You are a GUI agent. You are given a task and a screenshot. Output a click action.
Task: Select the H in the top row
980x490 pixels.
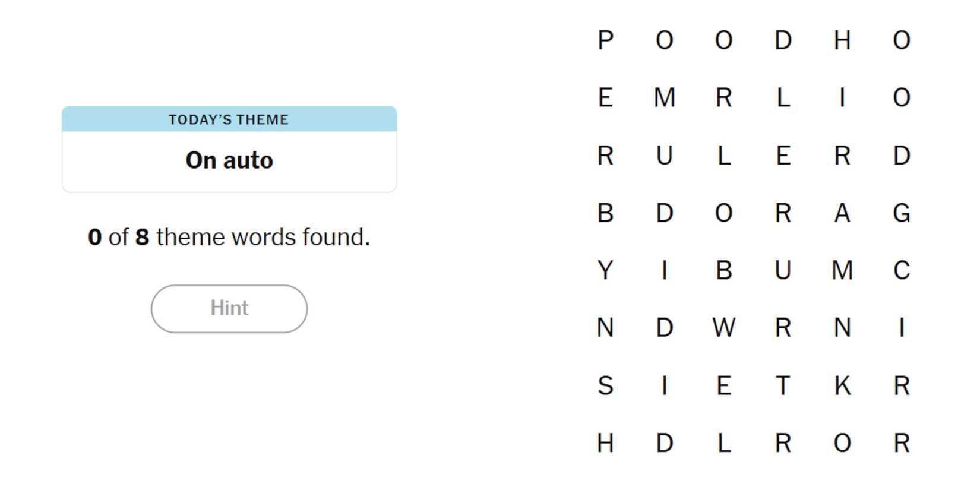tap(842, 40)
